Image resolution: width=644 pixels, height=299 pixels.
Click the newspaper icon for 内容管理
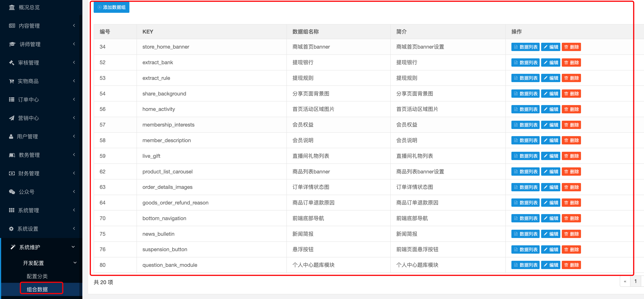tap(12, 26)
